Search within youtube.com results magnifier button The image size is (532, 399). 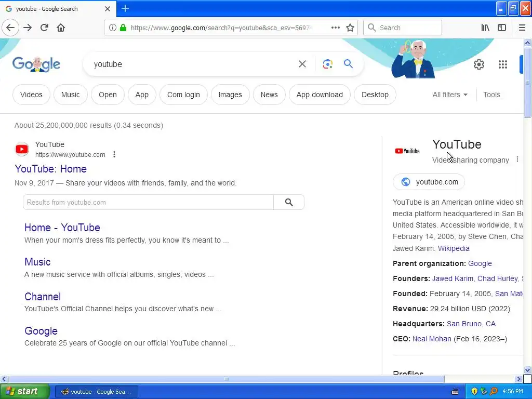[x=289, y=202]
